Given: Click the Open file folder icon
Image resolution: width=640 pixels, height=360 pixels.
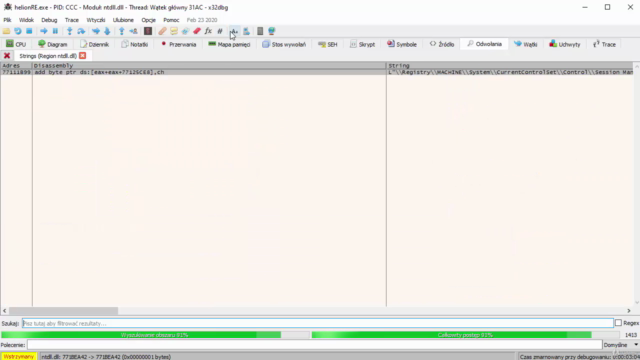Looking at the screenshot, I should point(6,31).
